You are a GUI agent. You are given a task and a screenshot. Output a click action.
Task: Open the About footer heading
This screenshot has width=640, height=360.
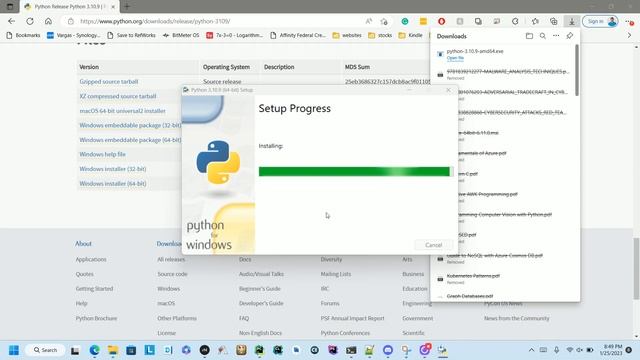click(x=83, y=244)
